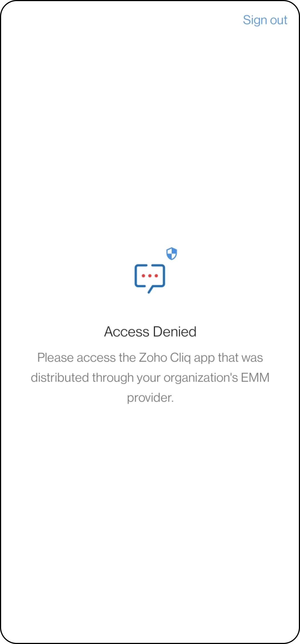Click the word "through" in the message
The height and width of the screenshot is (644, 300).
point(113,378)
